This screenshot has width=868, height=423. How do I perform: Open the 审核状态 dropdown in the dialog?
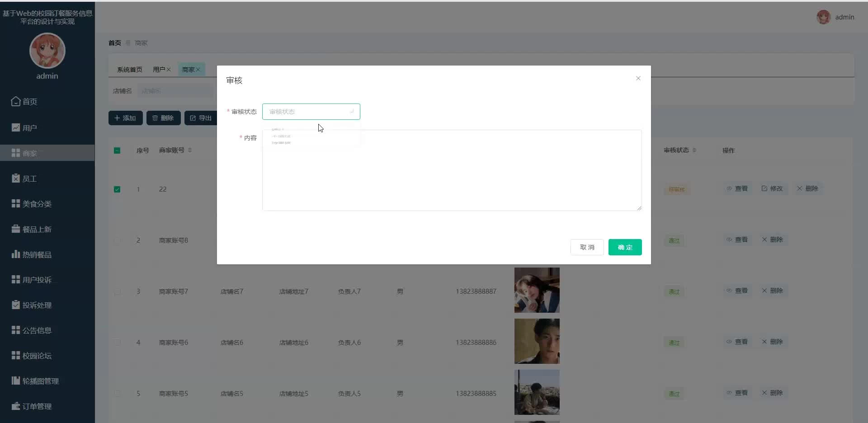[x=311, y=112]
